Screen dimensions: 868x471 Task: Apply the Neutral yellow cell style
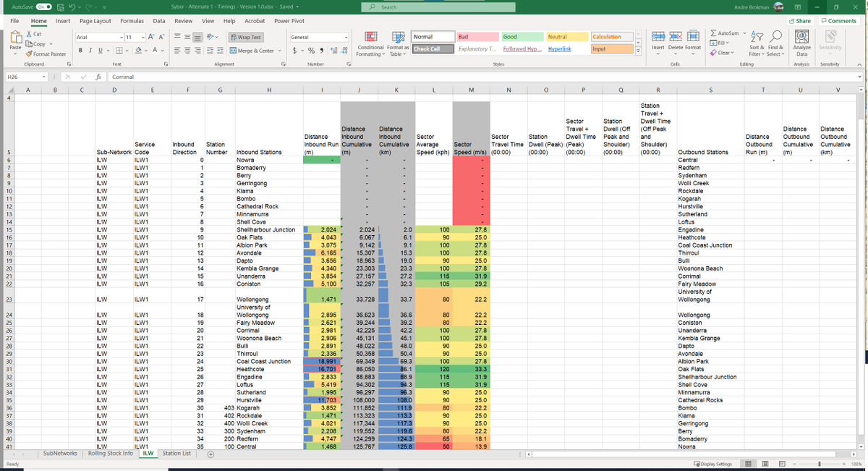tap(567, 37)
